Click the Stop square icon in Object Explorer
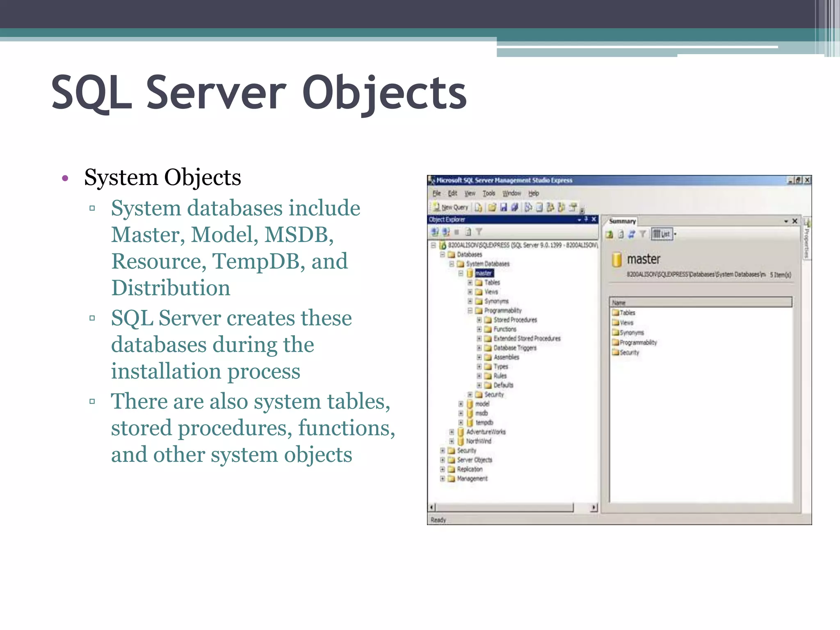This screenshot has width=840, height=630. point(457,232)
